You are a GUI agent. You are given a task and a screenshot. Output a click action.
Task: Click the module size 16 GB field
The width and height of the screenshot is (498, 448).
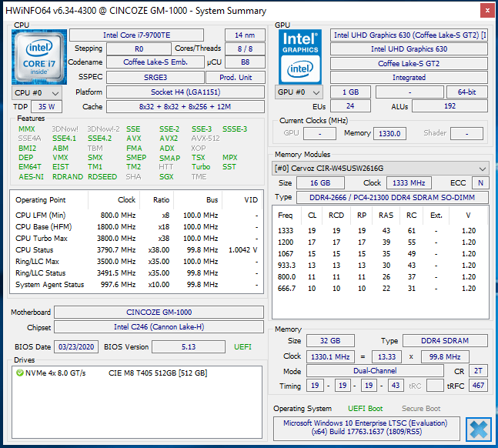320,183
